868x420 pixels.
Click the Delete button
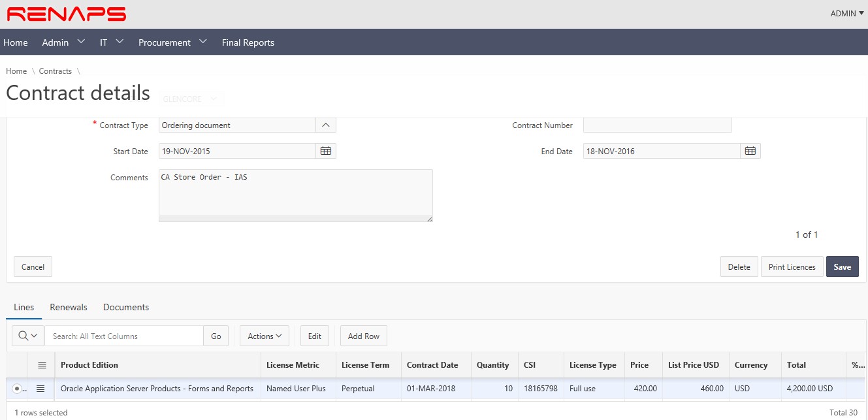(x=739, y=267)
